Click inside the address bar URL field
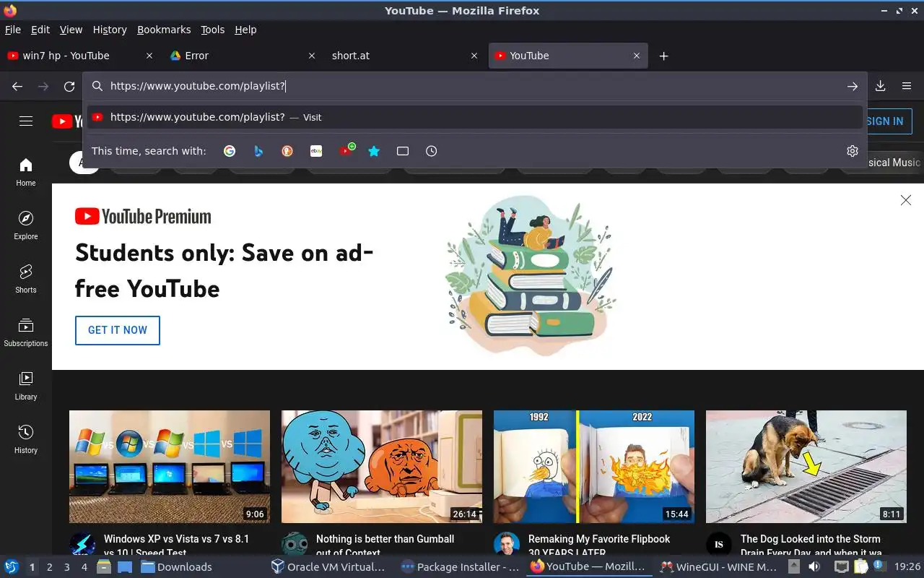The image size is (924, 578). [x=476, y=86]
